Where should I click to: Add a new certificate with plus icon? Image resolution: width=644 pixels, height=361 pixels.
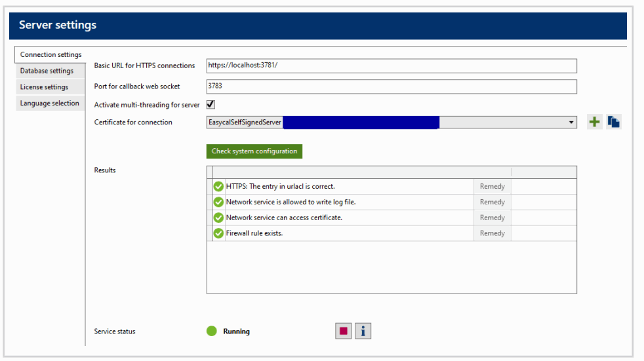[x=594, y=122]
